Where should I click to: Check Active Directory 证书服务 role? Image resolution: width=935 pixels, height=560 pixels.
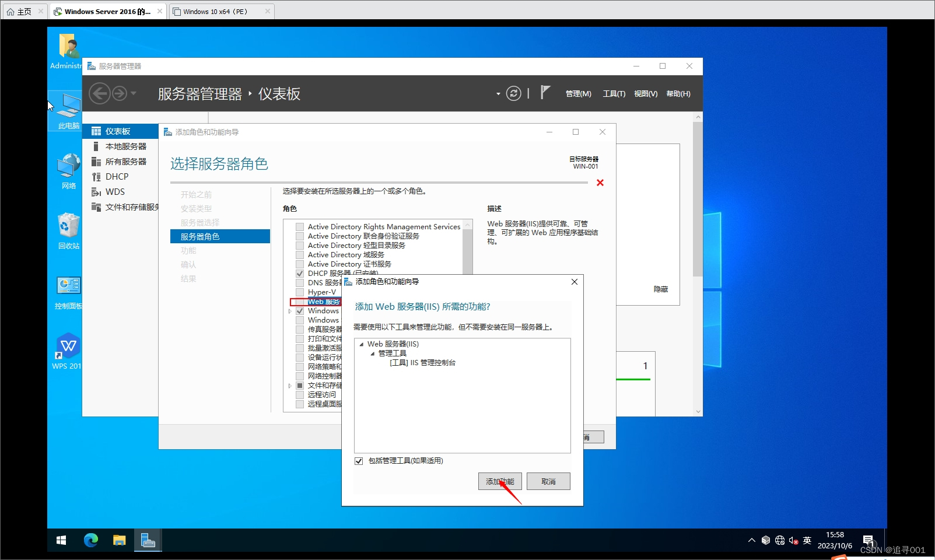[300, 264]
